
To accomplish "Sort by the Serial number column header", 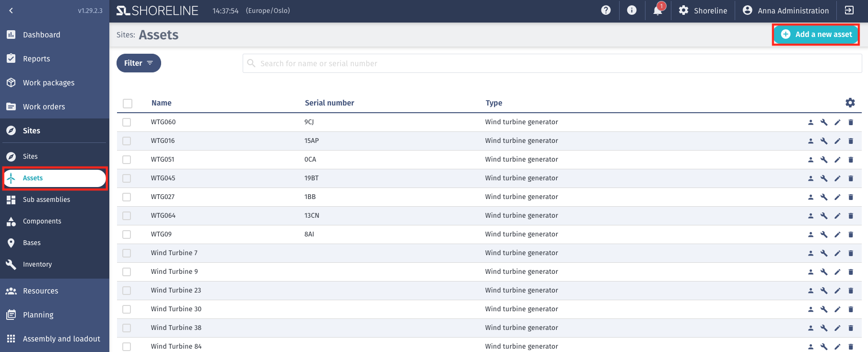I will click(x=329, y=103).
